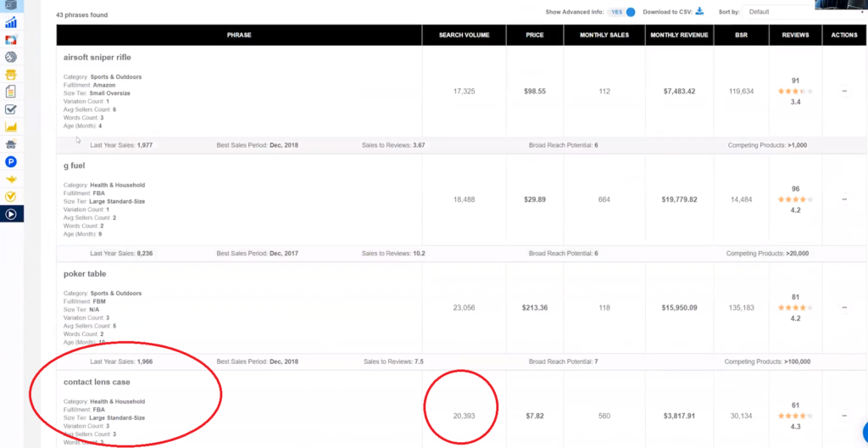Open actions menu for g fuel row

coord(844,199)
